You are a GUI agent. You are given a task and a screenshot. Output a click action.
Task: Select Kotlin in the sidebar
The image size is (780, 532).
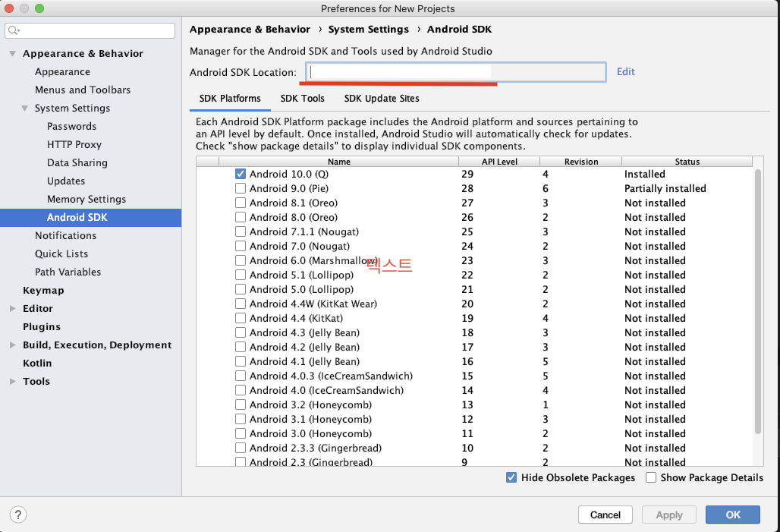(x=37, y=364)
